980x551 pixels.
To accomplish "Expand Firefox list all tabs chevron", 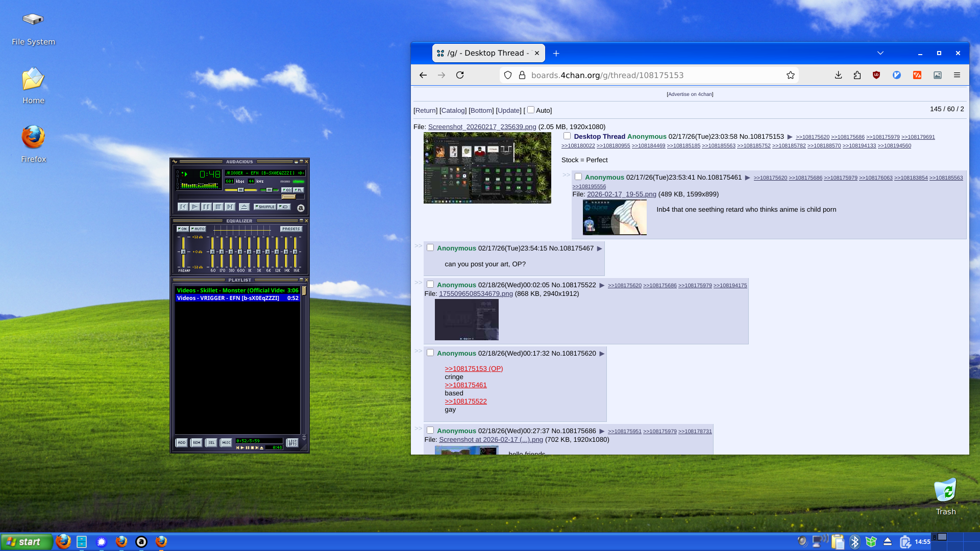I will click(880, 53).
